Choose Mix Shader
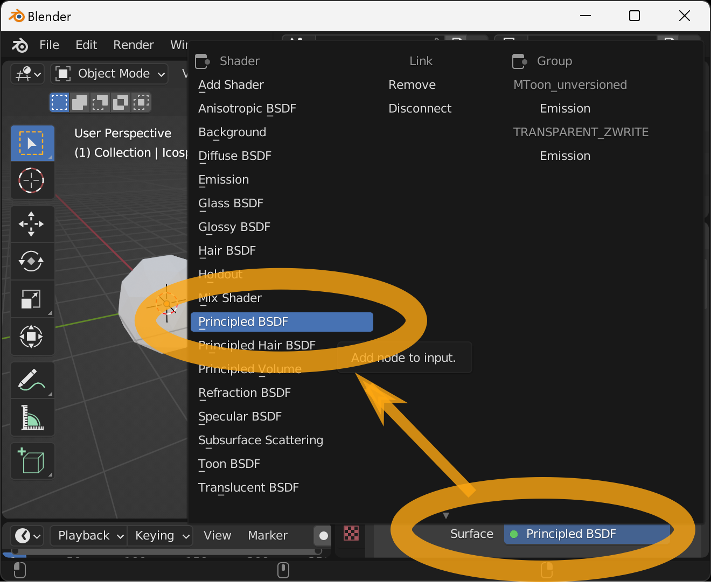711x588 pixels. [230, 298]
